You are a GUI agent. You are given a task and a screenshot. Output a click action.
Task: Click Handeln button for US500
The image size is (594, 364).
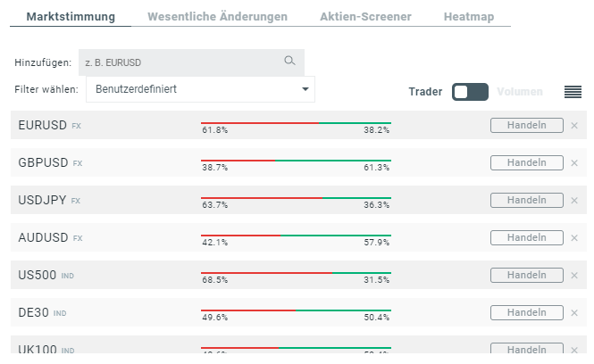coord(527,275)
